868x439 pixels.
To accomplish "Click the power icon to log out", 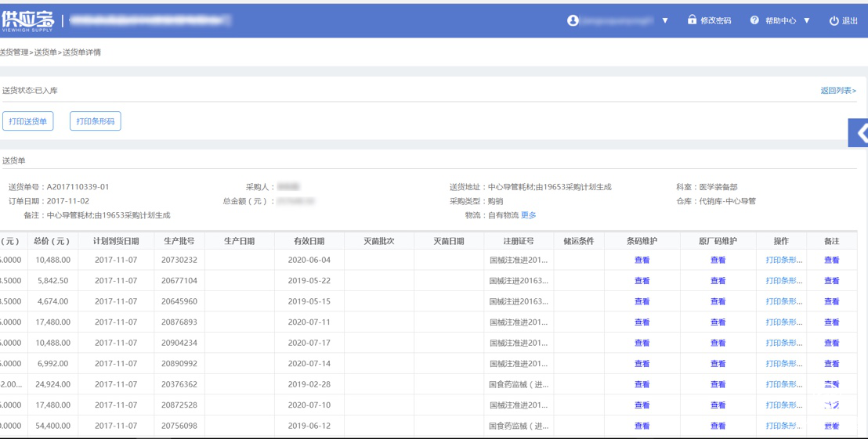I will (x=834, y=21).
